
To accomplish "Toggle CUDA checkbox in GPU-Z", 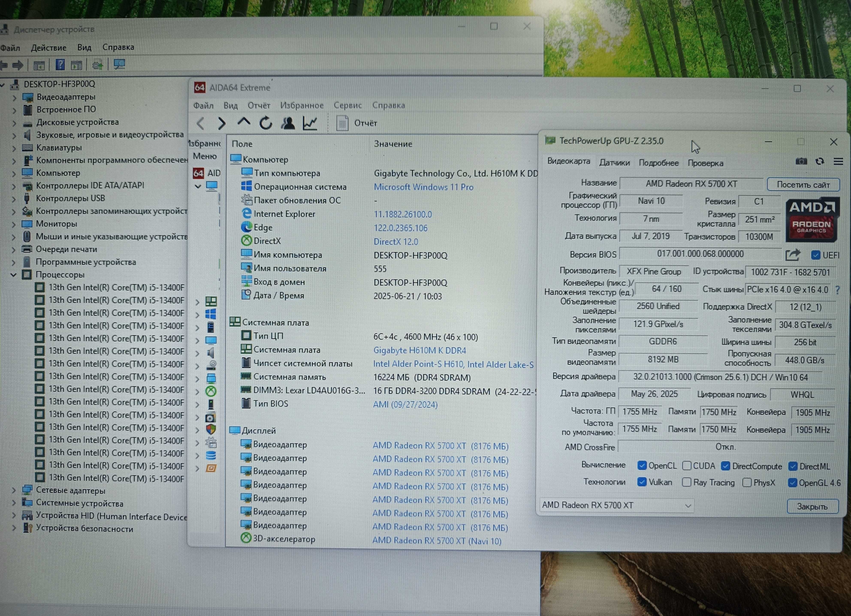I will coord(687,466).
